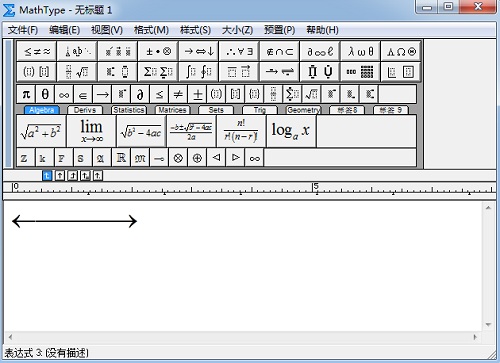Open the 视图(V) menu
The height and width of the screenshot is (363, 500).
coord(107,30)
